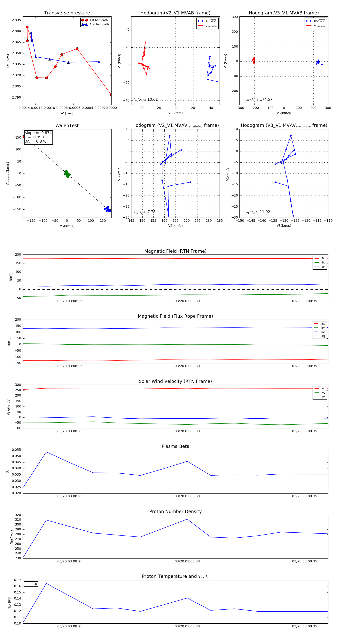Click the "Tp(10⁶K)" y-axis label
The image size is (351, 644).
coord(10,602)
